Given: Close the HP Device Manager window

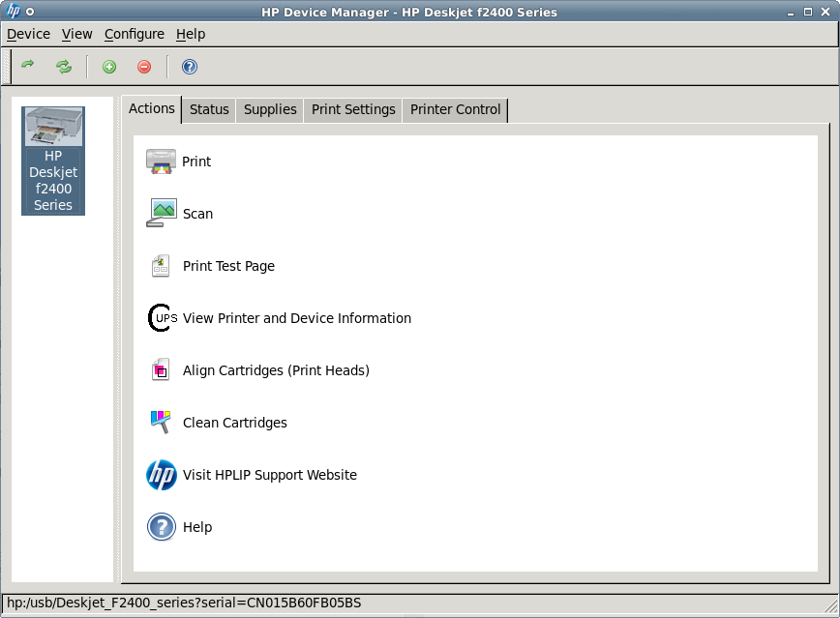Looking at the screenshot, I should point(825,12).
